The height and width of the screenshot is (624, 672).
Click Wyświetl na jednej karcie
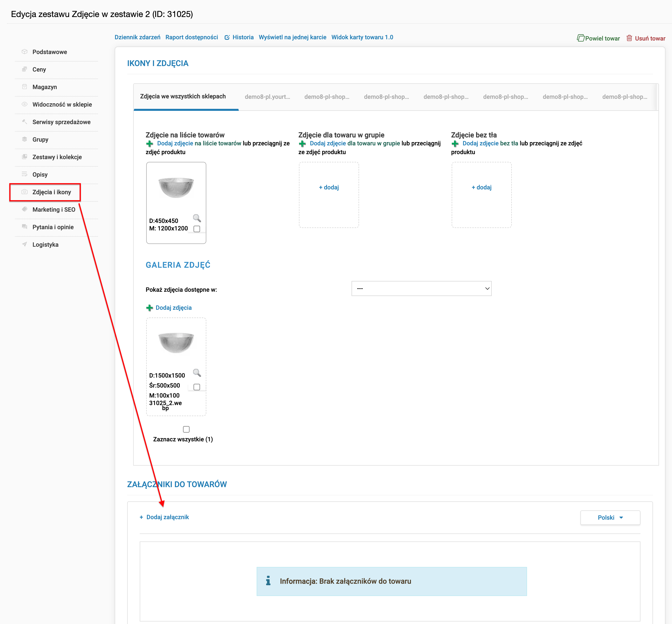[x=293, y=38]
